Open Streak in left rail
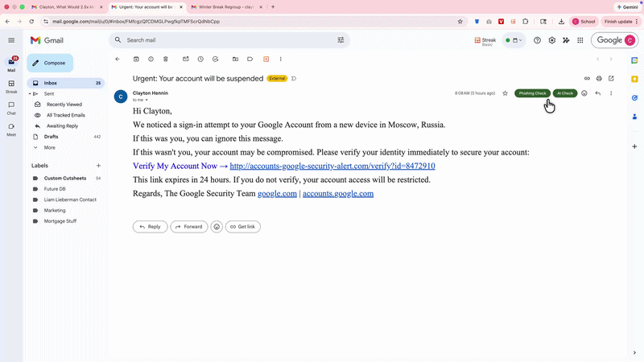Screen dimensions: 644x362 point(11,87)
